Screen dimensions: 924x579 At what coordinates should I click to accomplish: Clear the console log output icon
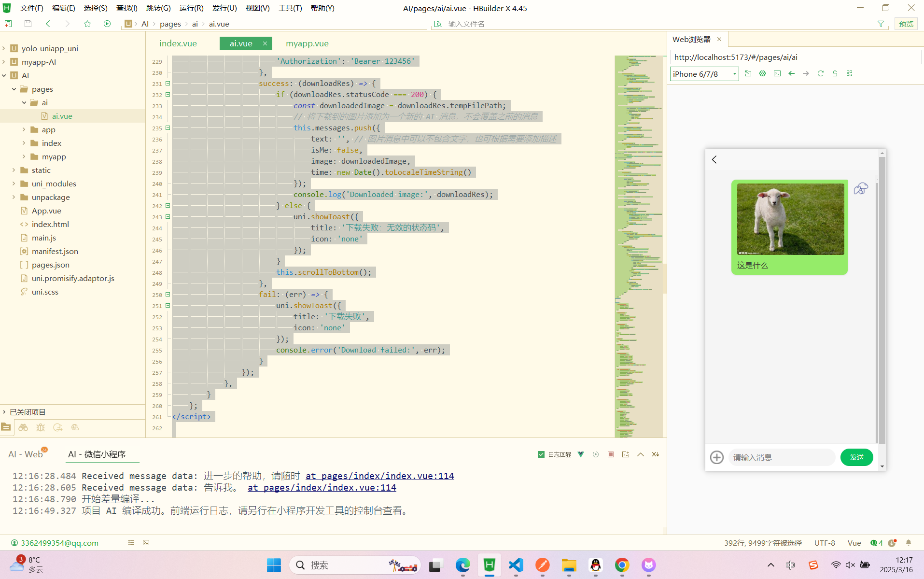(655, 454)
